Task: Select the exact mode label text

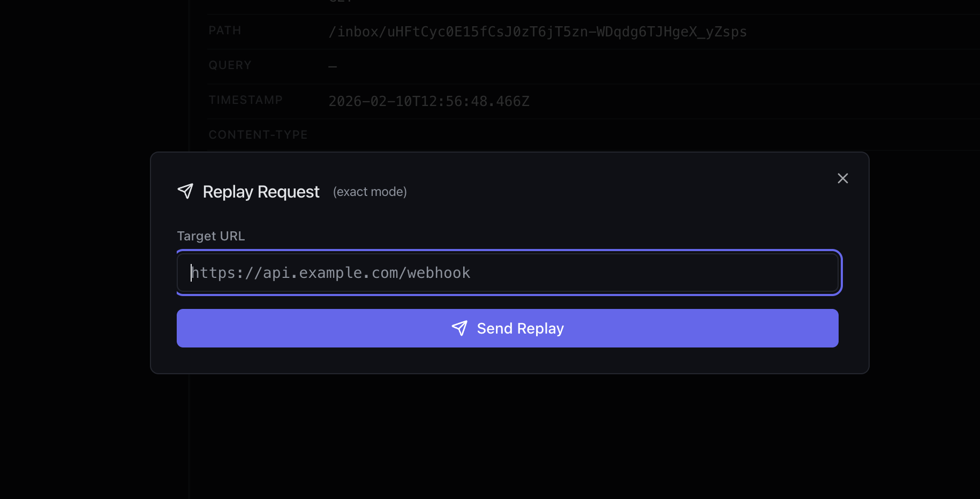Action: pyautogui.click(x=370, y=192)
